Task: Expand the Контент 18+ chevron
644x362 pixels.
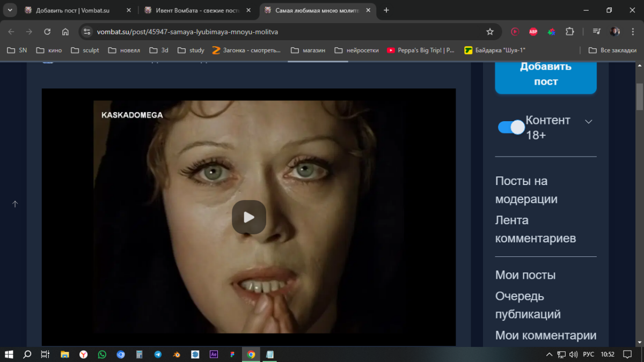Action: pos(589,122)
